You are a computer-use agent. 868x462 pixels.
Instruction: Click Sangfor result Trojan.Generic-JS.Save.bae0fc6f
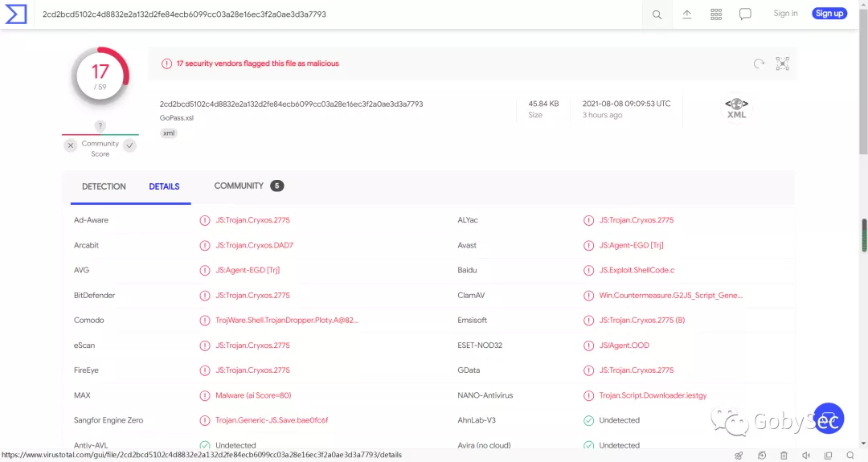pos(272,420)
